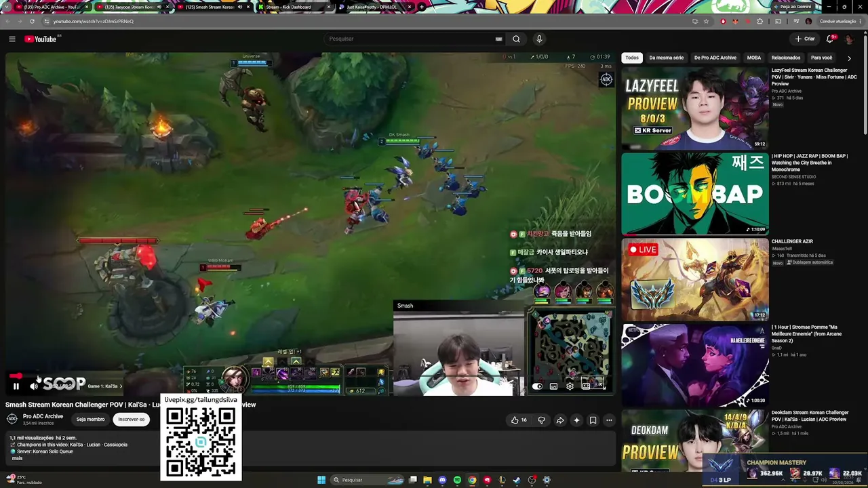868x488 pixels.
Task: Click the sparkle Ask icon button
Action: click(x=576, y=420)
